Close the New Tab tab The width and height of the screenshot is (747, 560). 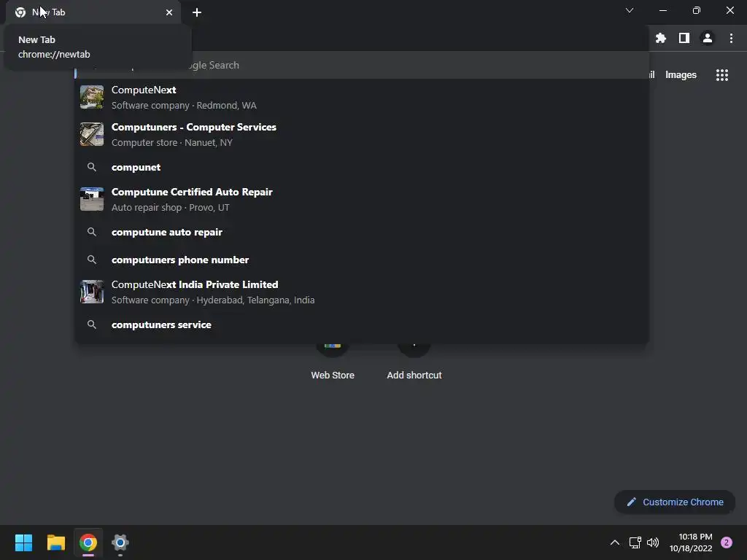169,12
